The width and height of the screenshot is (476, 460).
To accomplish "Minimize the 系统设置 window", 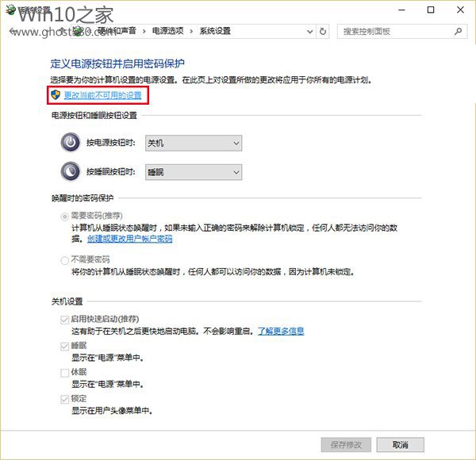I will click(x=401, y=10).
